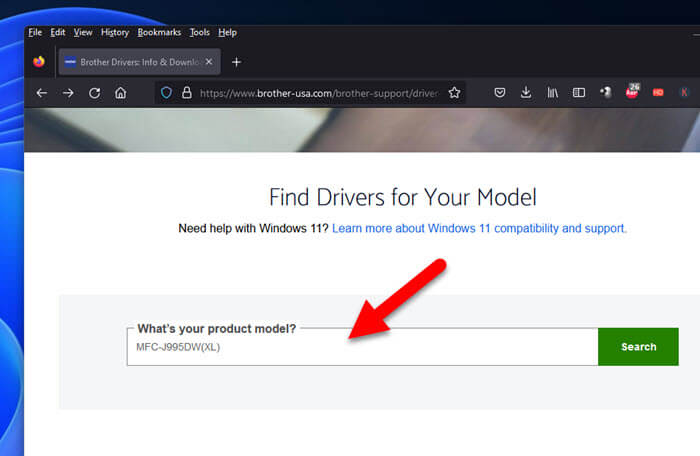
Task: Close the Brother Drivers tab
Action: tap(209, 62)
